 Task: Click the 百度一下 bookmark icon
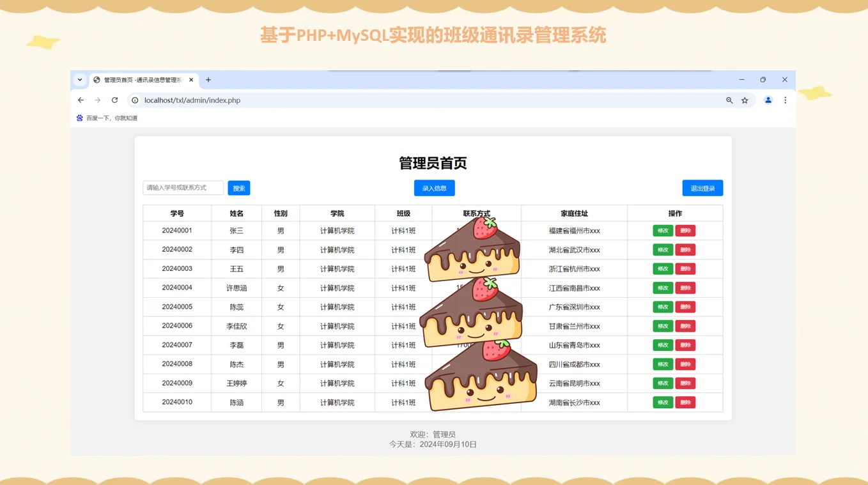(79, 118)
